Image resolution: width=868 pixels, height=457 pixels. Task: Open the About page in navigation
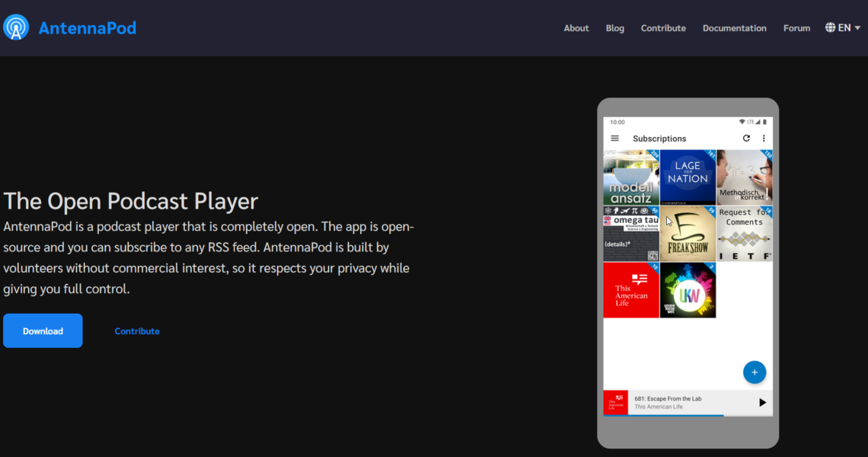[576, 28]
